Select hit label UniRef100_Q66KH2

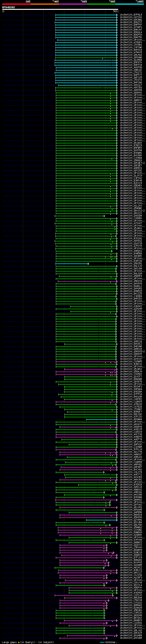(x=131, y=93)
